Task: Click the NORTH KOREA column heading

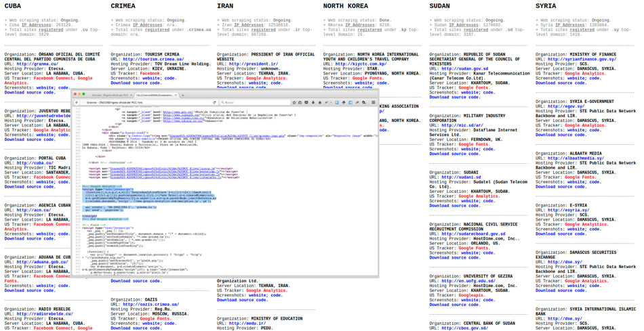Action: [x=346, y=6]
